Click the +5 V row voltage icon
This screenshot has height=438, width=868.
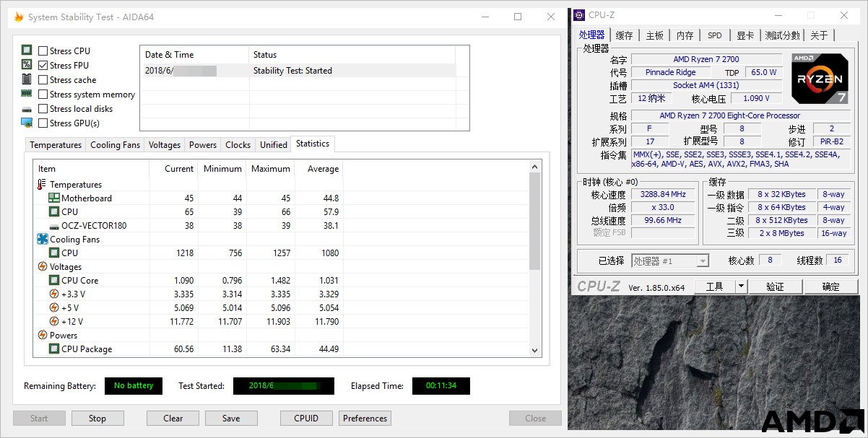54,308
